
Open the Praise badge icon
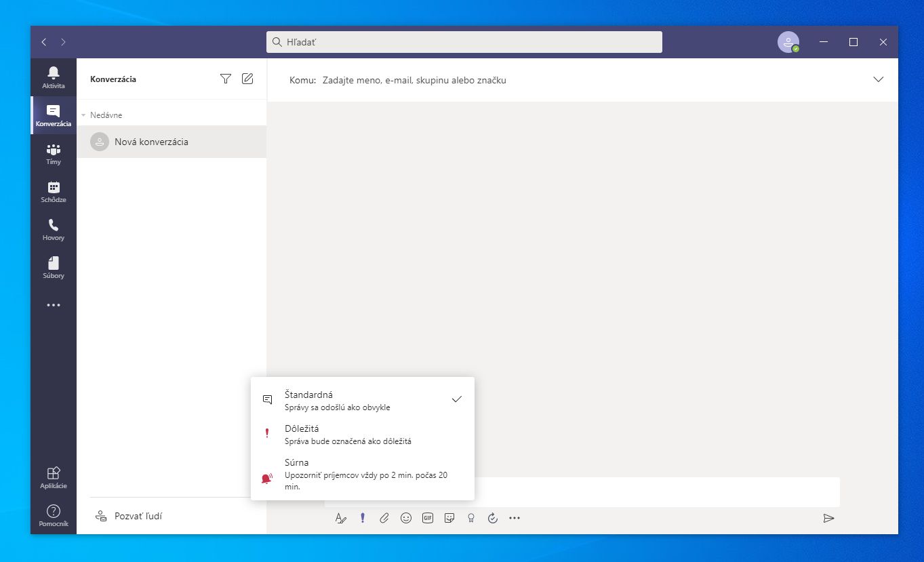(471, 518)
